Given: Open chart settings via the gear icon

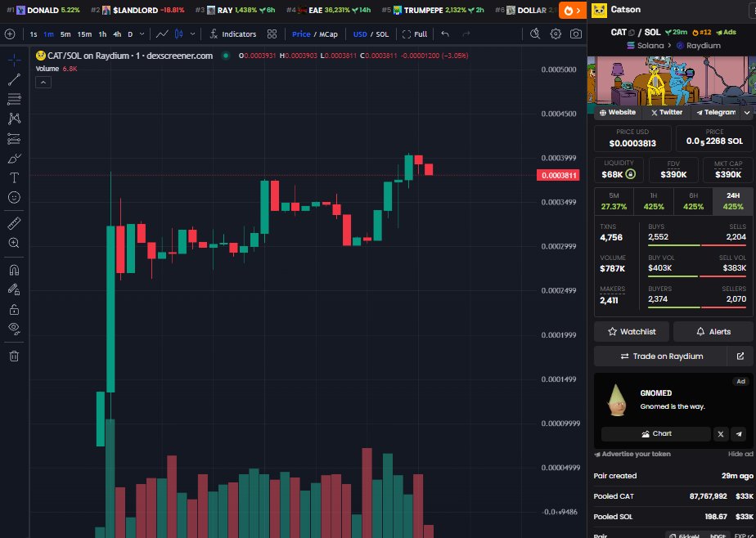Looking at the screenshot, I should click(x=555, y=35).
